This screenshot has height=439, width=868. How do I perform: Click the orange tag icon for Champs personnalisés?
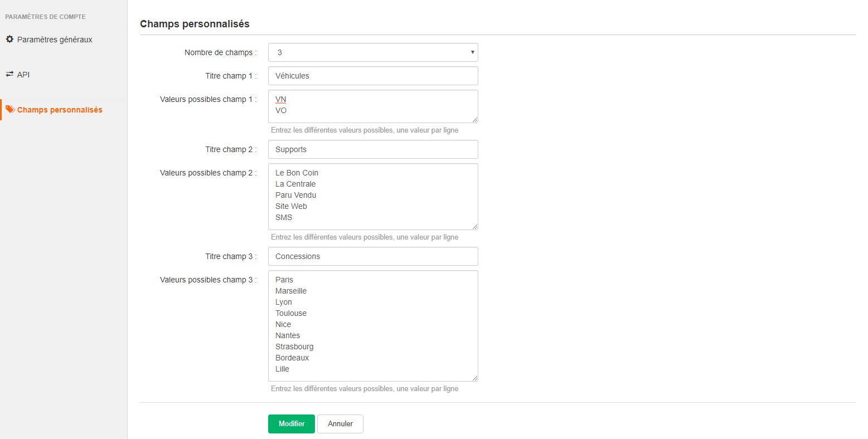pos(9,109)
